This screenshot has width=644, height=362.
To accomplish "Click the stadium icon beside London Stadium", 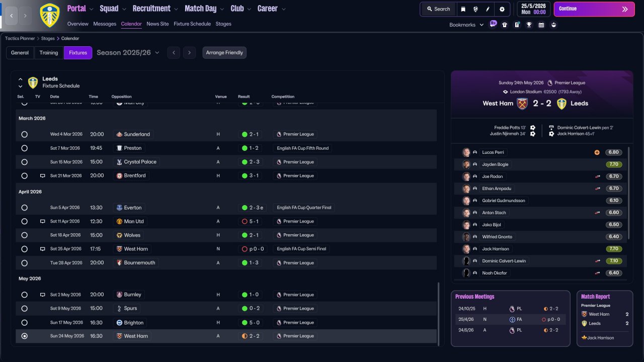I will click(x=506, y=92).
